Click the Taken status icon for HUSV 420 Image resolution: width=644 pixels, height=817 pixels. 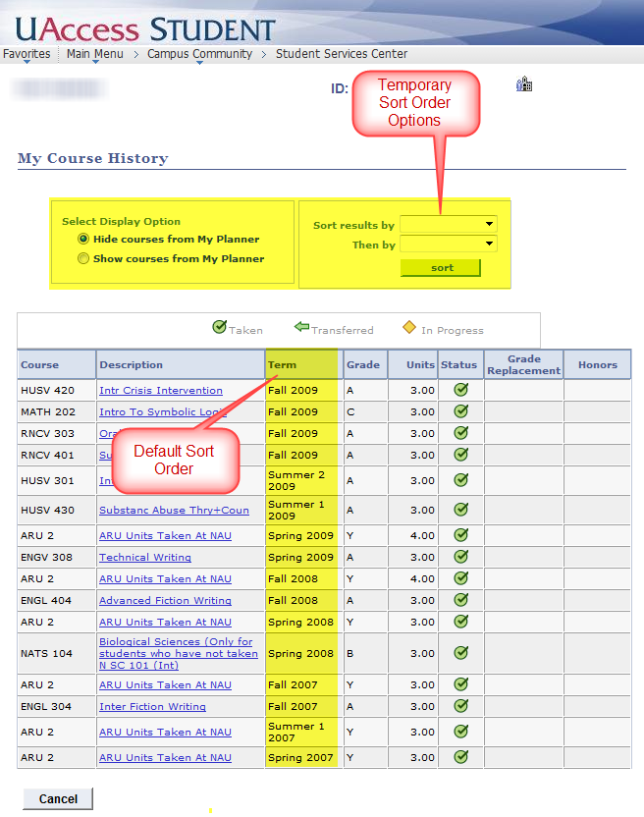coord(460,390)
